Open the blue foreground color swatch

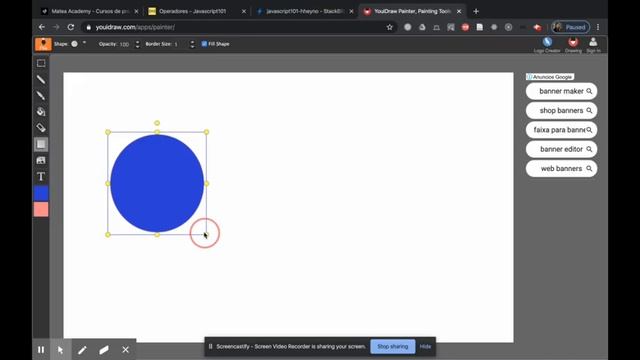click(x=41, y=193)
